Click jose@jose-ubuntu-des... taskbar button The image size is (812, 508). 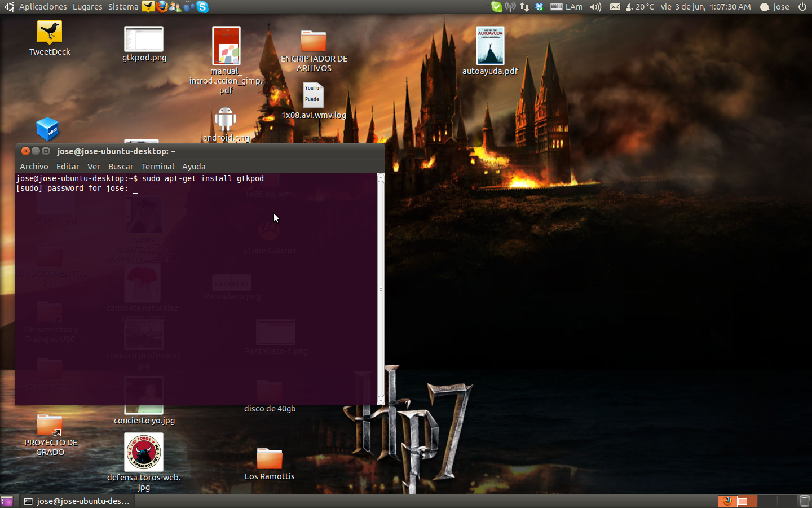[77, 501]
